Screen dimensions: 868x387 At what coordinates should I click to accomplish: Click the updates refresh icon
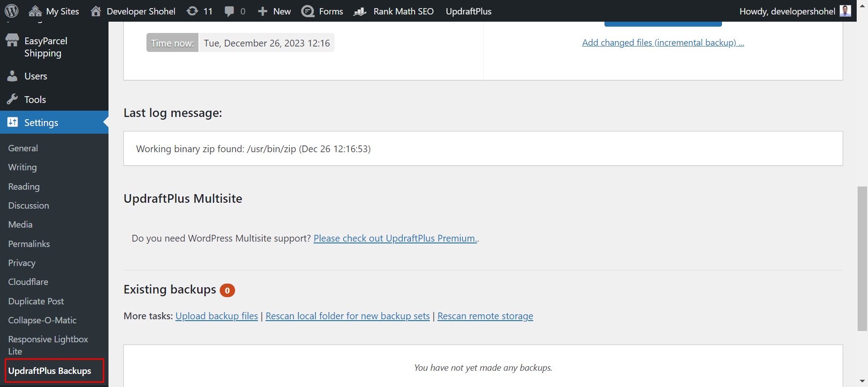192,11
